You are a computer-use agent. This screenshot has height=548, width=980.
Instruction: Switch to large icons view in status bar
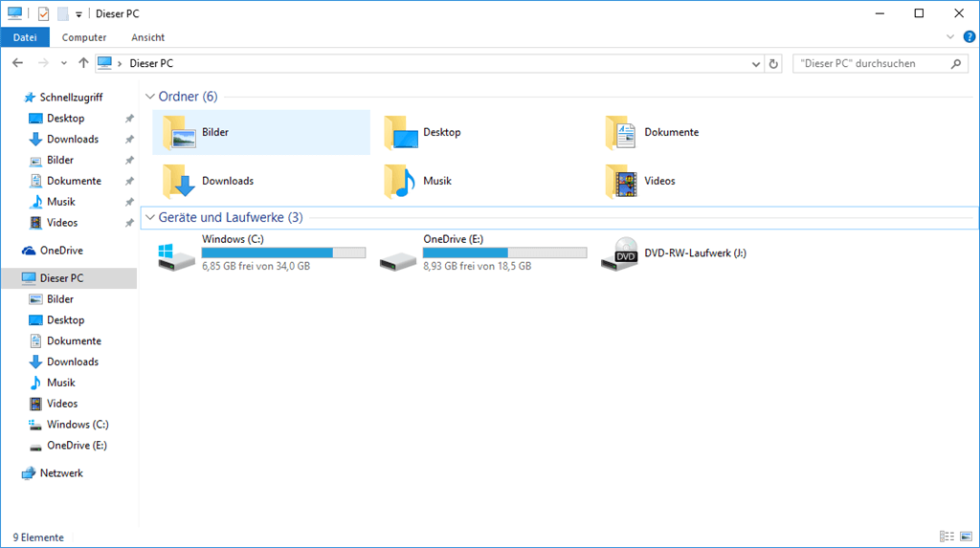point(967,537)
